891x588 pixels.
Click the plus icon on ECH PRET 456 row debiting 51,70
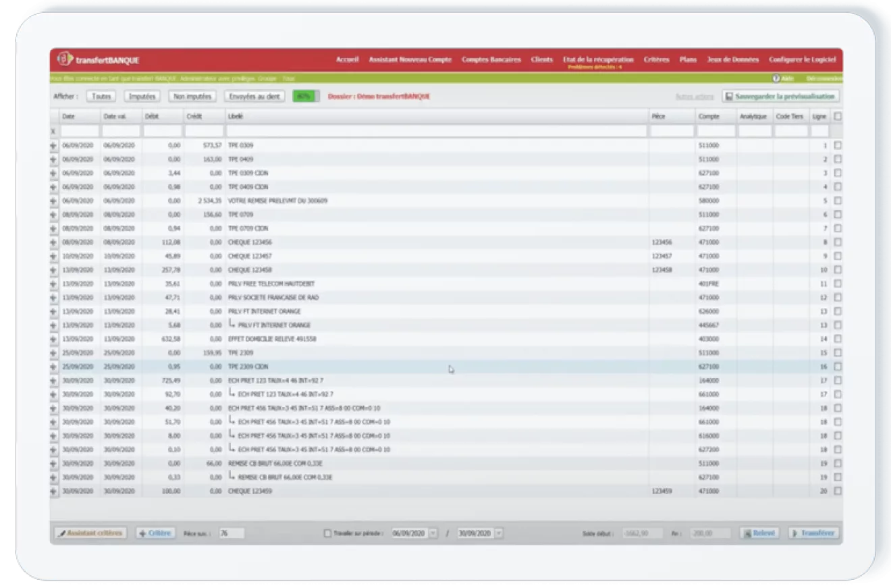[53, 422]
